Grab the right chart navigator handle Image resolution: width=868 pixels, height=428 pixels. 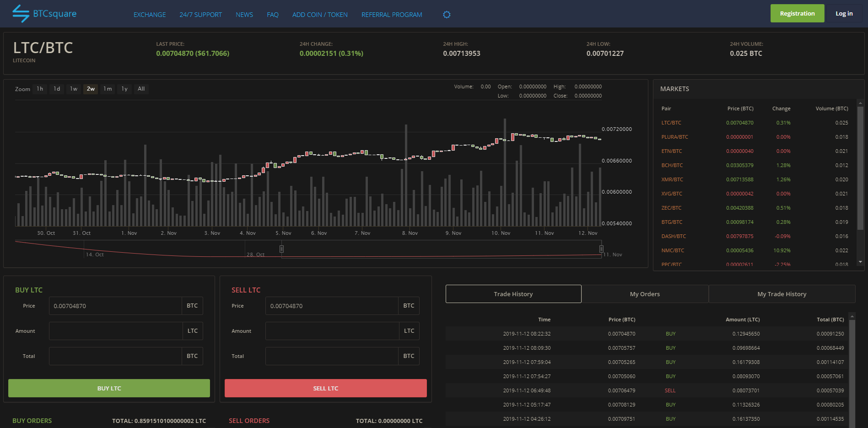point(601,249)
